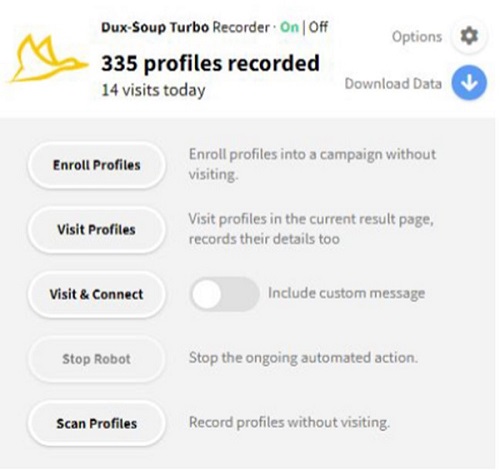Click the Record profiles without visiting text
The image size is (500, 470).
pyautogui.click(x=289, y=423)
